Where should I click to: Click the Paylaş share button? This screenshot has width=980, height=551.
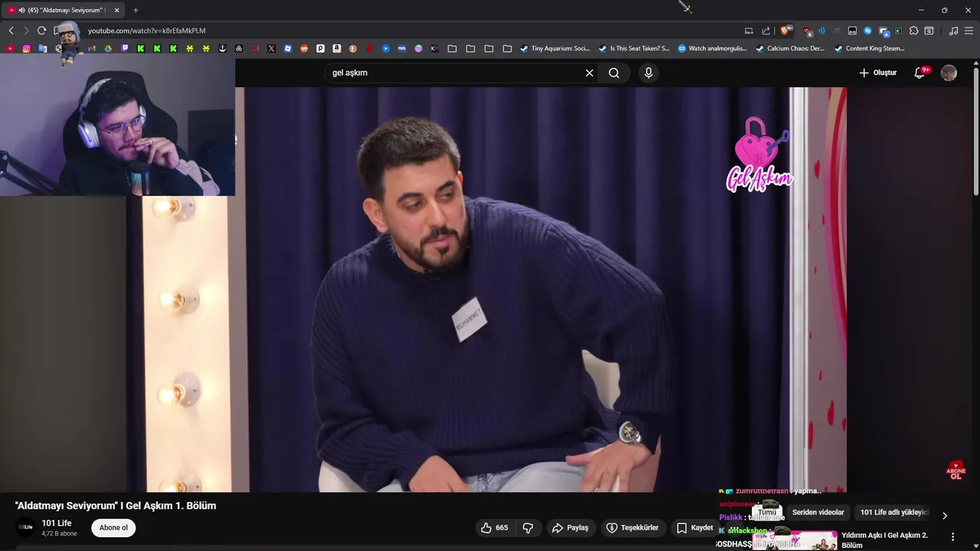[570, 527]
